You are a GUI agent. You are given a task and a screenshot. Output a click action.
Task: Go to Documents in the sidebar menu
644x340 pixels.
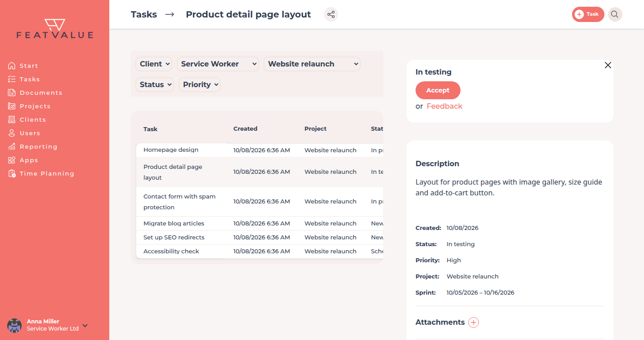click(x=41, y=93)
